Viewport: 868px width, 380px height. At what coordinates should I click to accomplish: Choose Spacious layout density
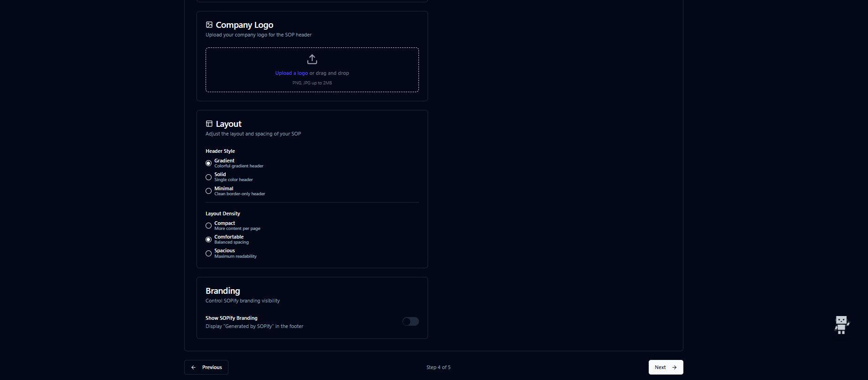208,254
